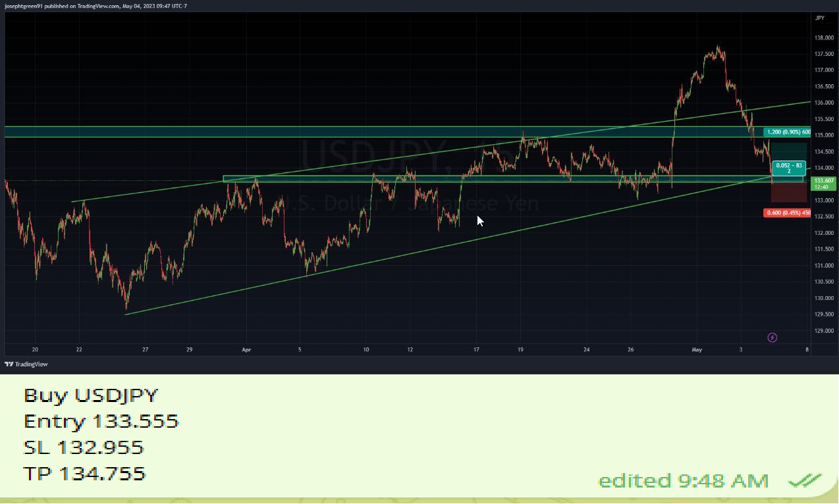Select the green 1.200 (0.90%) profit target label
The image size is (839, 504).
click(786, 132)
